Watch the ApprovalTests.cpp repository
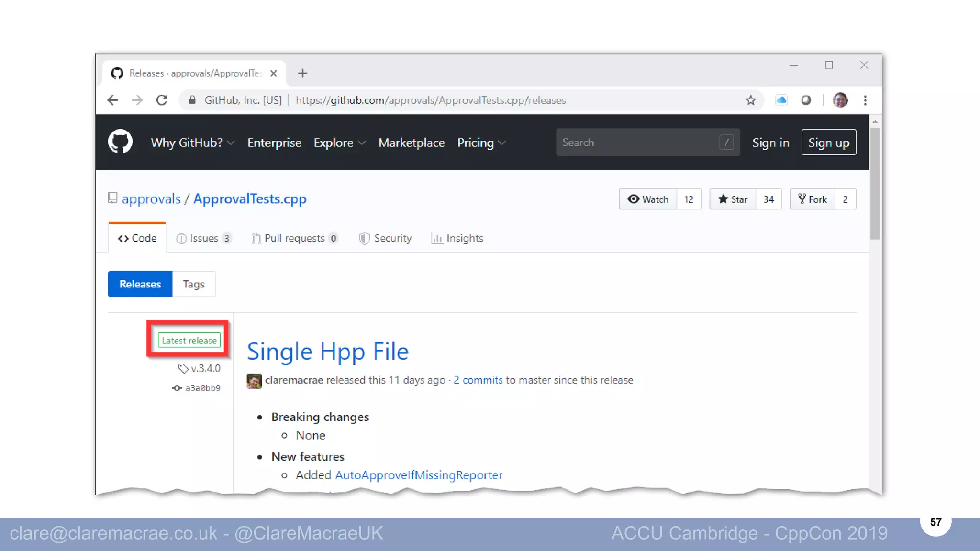 click(648, 199)
